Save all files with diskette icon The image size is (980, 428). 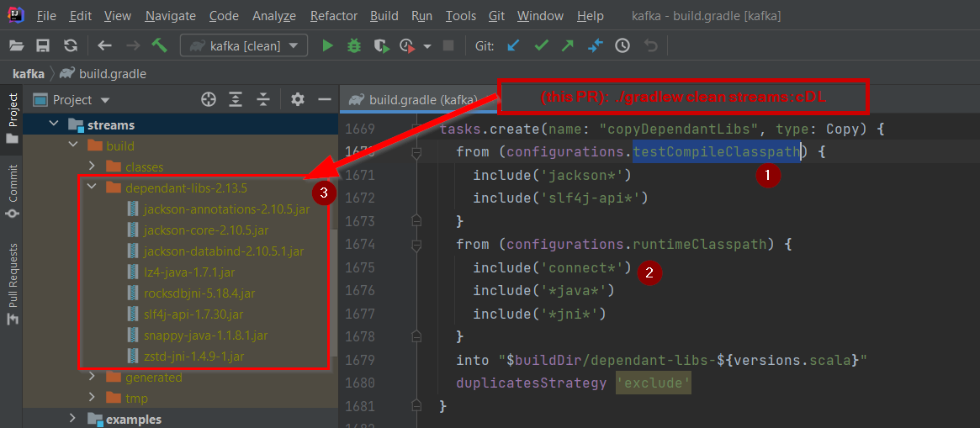coord(43,45)
